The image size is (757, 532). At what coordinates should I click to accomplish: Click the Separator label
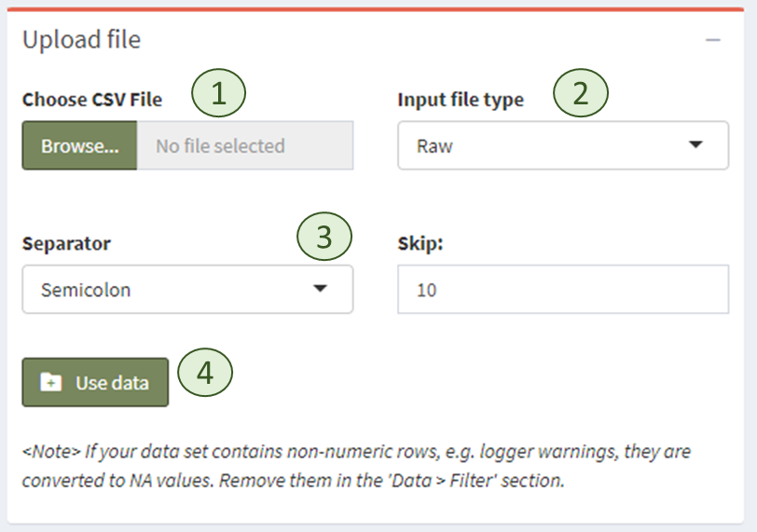point(66,244)
